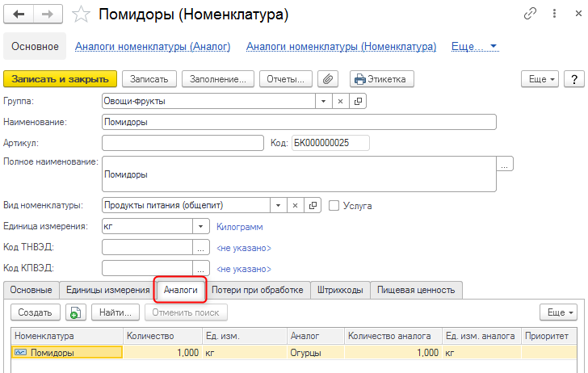
Task: Switch to the Штрихкоды tab
Action: pos(340,290)
